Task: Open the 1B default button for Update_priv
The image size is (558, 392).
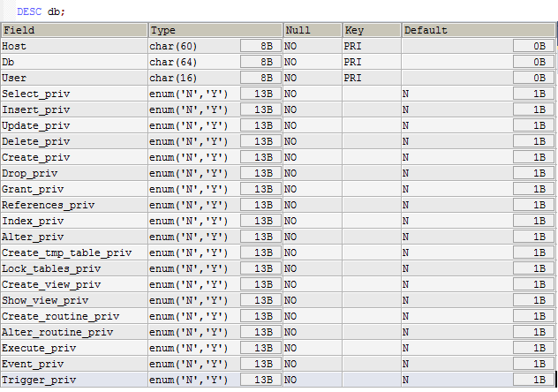Action: pos(533,125)
